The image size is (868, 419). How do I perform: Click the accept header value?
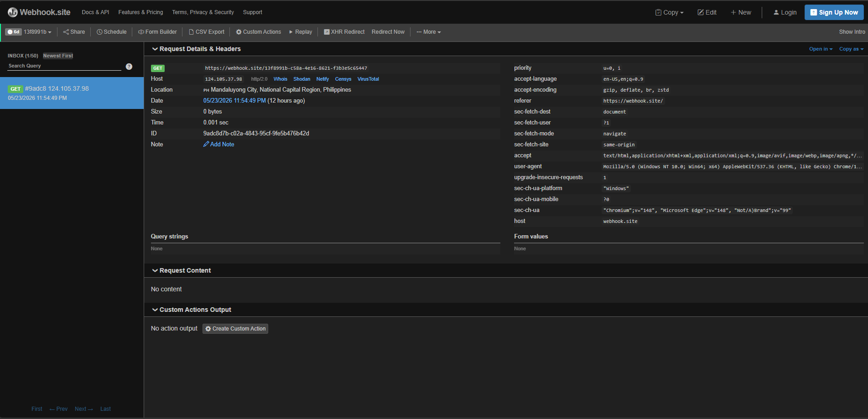click(733, 156)
